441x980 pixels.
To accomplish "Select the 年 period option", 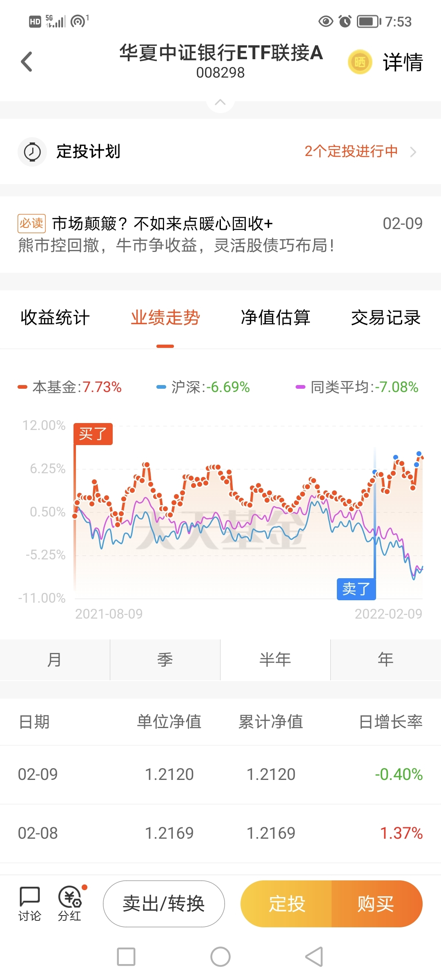I will click(386, 659).
